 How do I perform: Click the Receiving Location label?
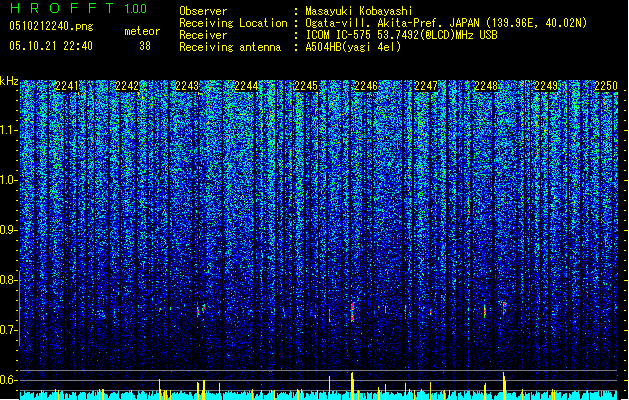(233, 23)
